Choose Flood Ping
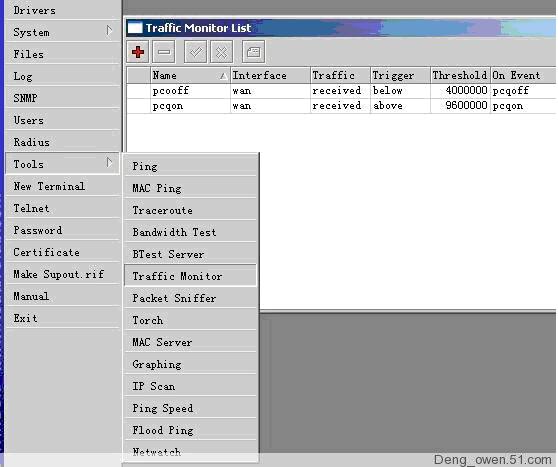This screenshot has height=467, width=558. pyautogui.click(x=190, y=430)
